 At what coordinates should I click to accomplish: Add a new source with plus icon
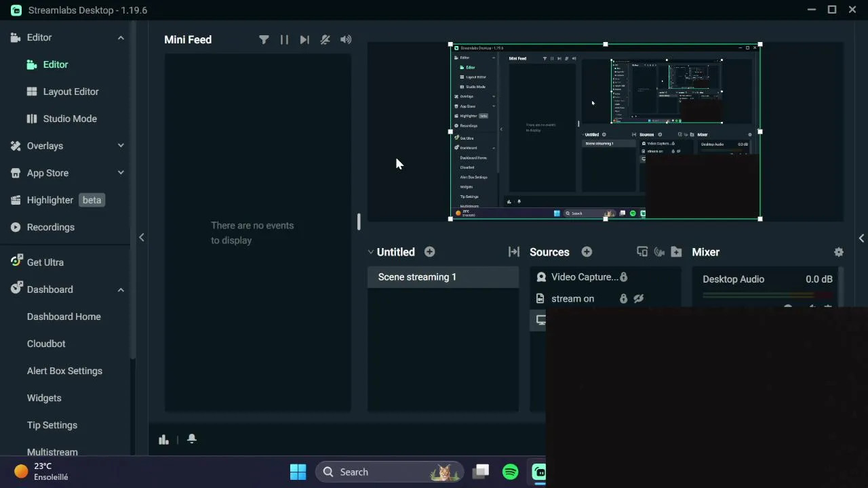click(587, 252)
